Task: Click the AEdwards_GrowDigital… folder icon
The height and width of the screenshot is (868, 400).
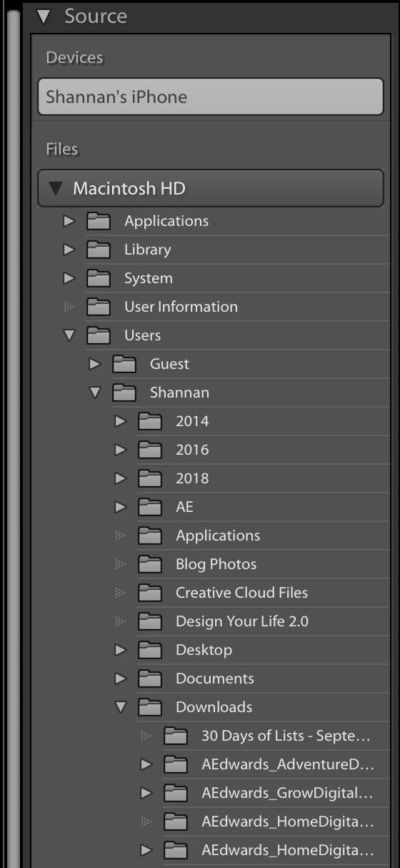Action: [176, 793]
